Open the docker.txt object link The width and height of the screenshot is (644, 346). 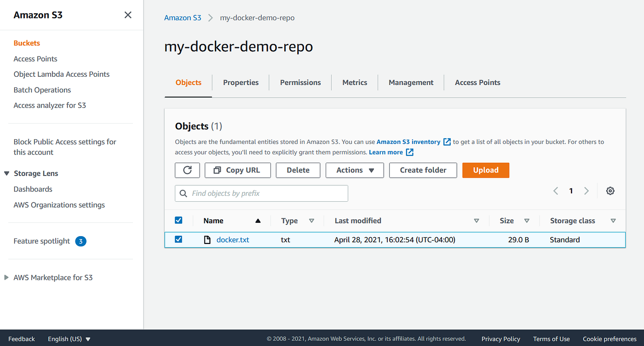pyautogui.click(x=232, y=239)
